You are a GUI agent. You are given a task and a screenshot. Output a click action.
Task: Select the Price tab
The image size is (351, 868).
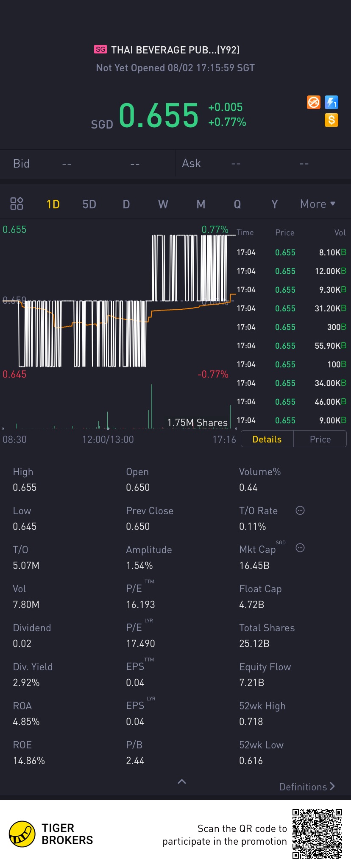320,439
